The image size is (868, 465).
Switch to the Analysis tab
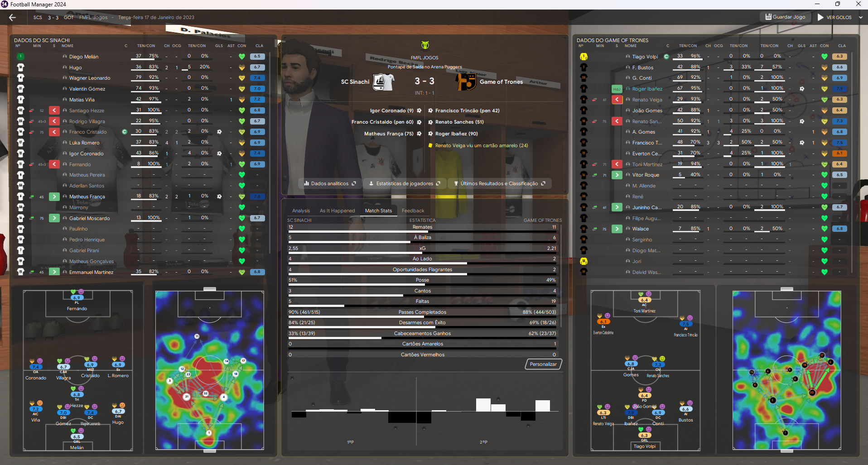(301, 211)
